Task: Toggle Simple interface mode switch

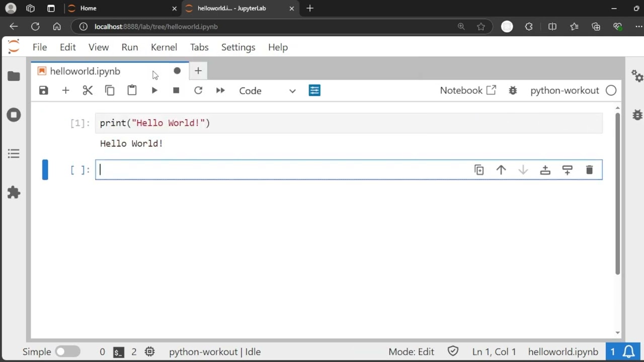Action: (68, 352)
